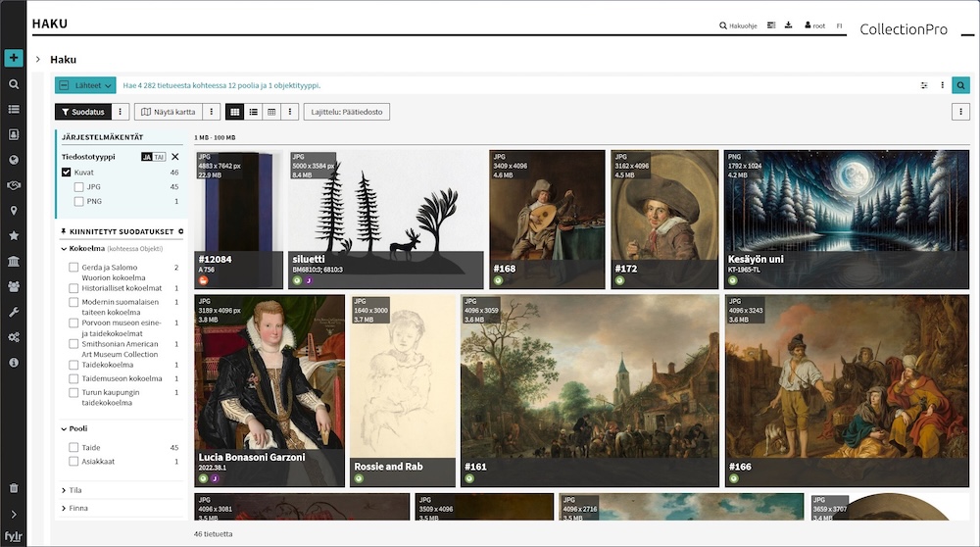Image resolution: width=980 pixels, height=547 pixels.
Task: Check Gerda ja Salomo Wuorion kokoelma
Action: (x=73, y=268)
